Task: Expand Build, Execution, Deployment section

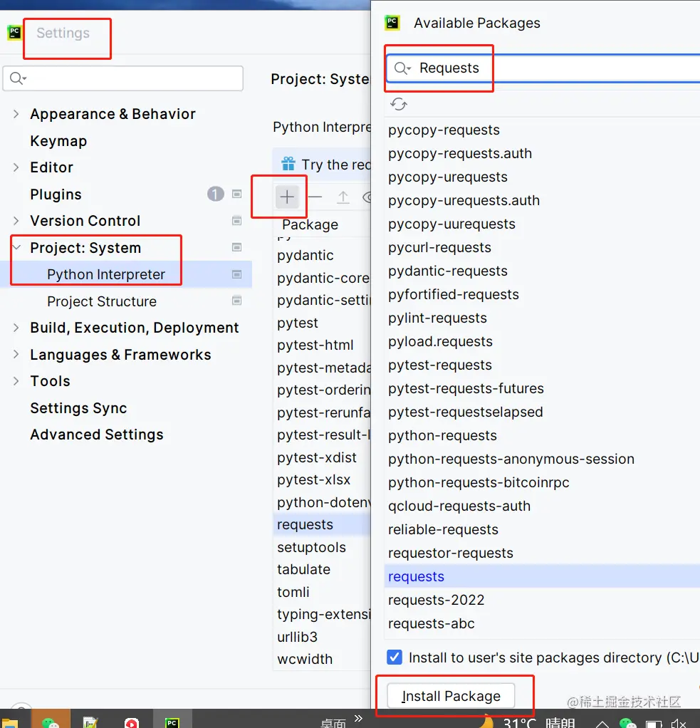Action: coord(16,328)
